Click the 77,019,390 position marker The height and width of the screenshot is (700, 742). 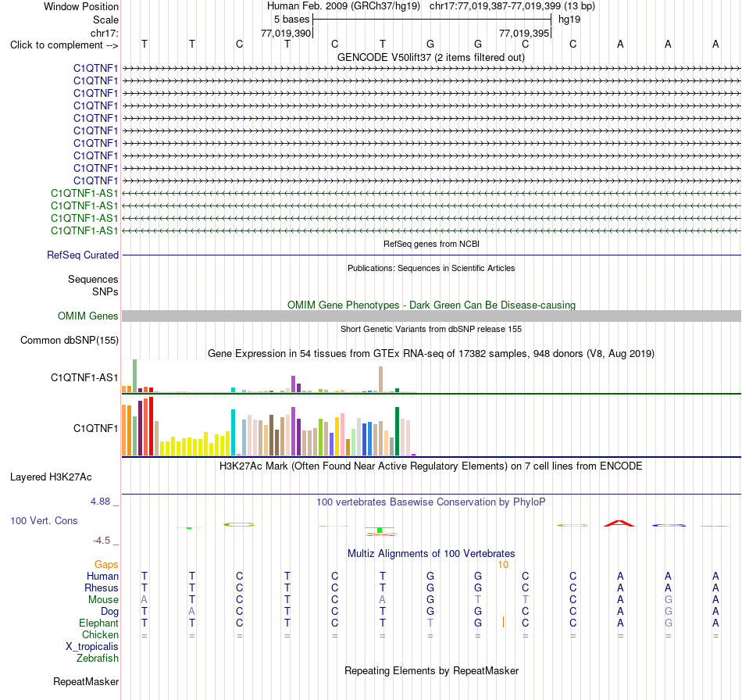pyautogui.click(x=286, y=33)
